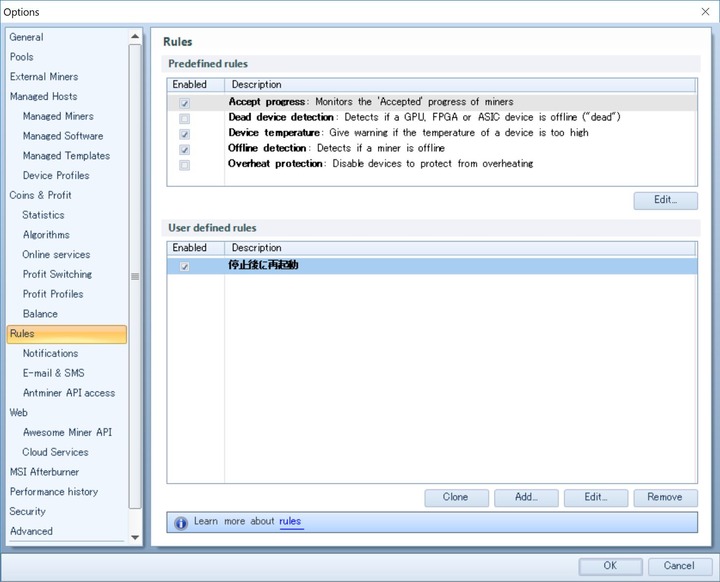Go to the Pools settings page

[x=22, y=57]
